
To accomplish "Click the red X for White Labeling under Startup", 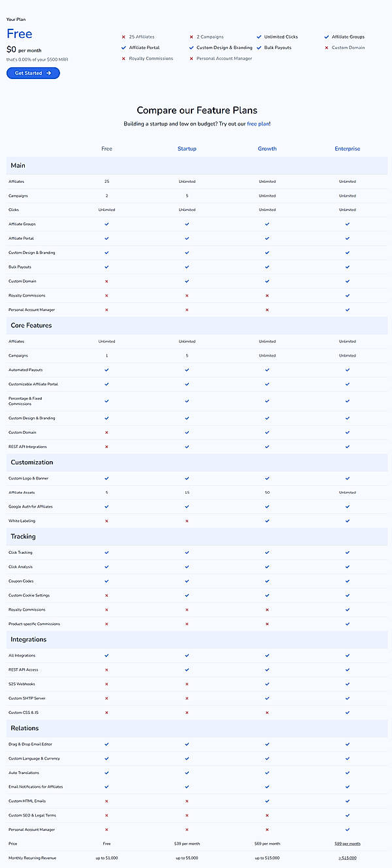I will pos(187,521).
